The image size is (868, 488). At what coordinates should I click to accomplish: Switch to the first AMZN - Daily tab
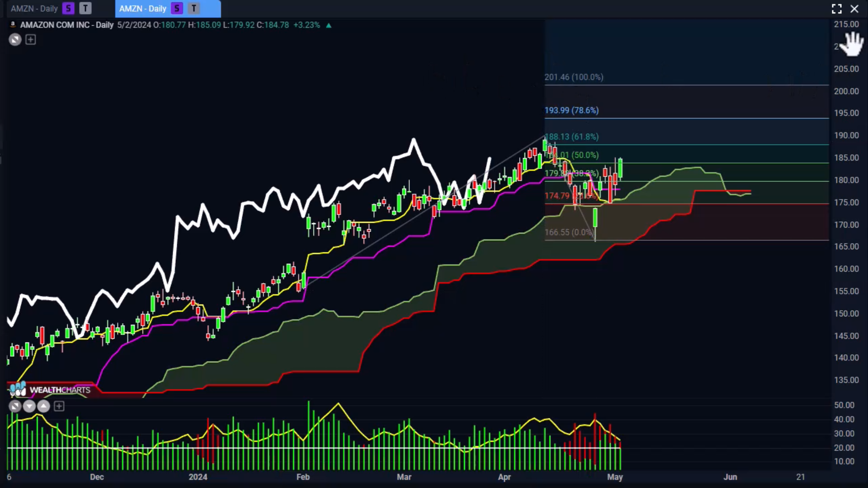point(34,9)
